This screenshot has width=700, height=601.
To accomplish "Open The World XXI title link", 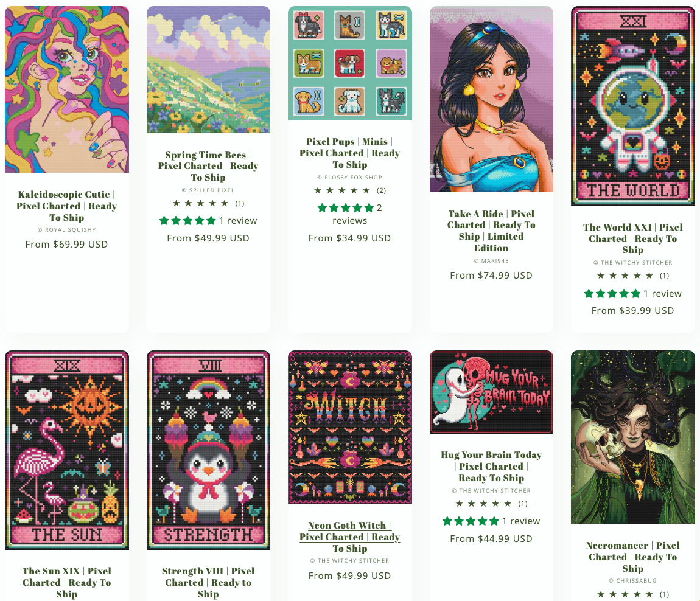I will pyautogui.click(x=633, y=238).
